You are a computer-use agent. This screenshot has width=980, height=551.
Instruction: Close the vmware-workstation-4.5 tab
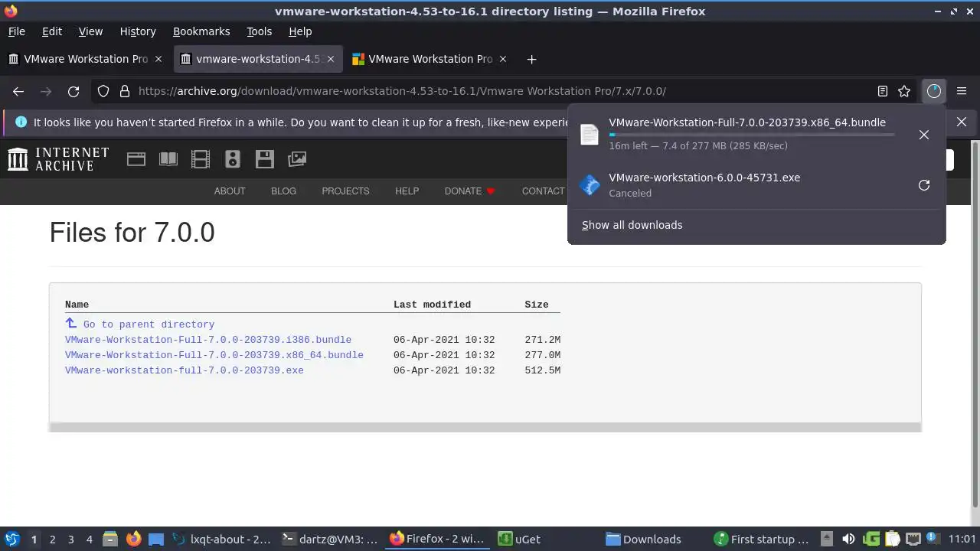tap(331, 59)
